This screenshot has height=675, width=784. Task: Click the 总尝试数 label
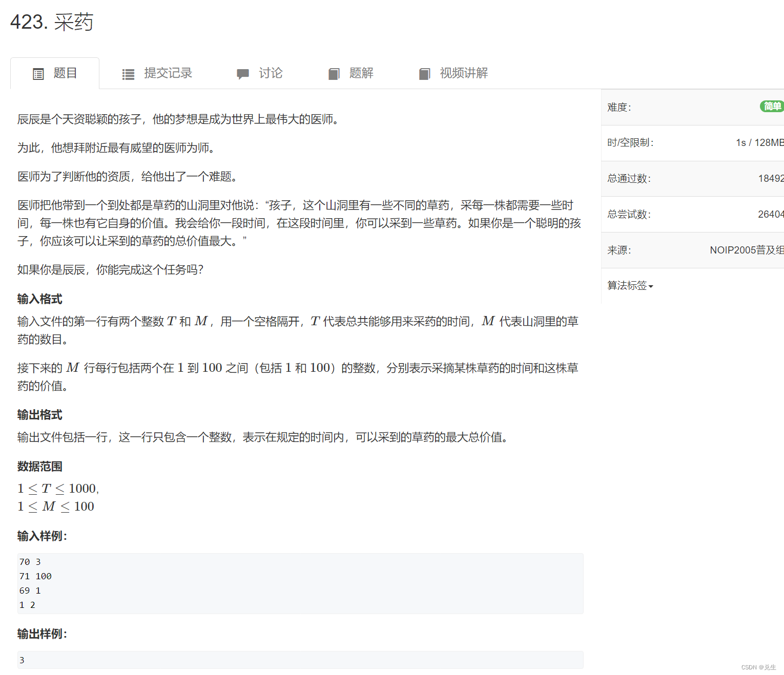629,215
